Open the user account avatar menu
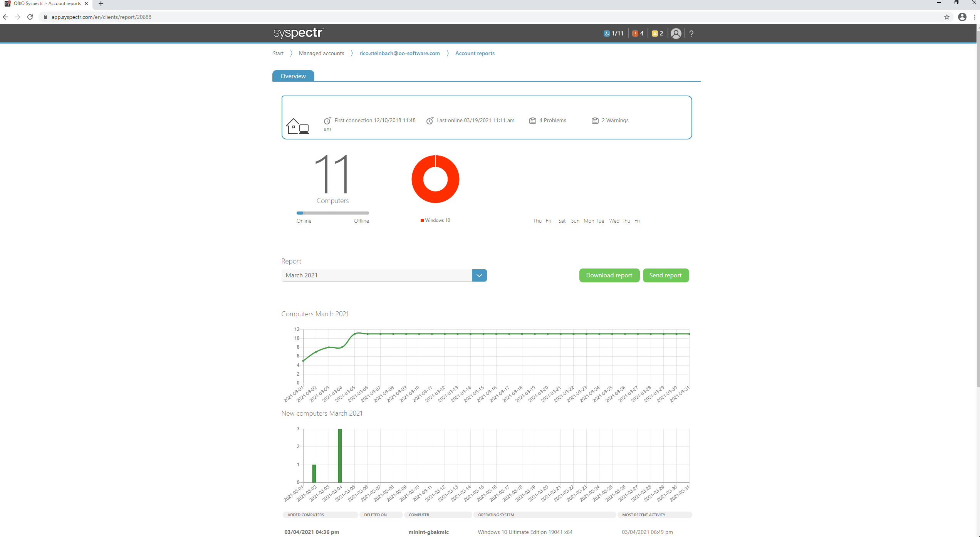Image resolution: width=980 pixels, height=537 pixels. (676, 34)
